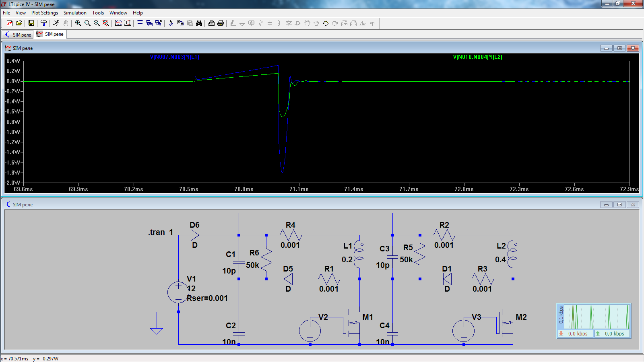Click the Save disk icon
The image size is (644, 362).
point(31,23)
